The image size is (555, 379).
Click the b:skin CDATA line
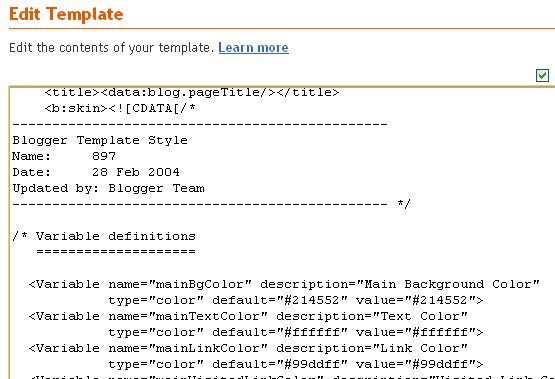pyautogui.click(x=120, y=108)
